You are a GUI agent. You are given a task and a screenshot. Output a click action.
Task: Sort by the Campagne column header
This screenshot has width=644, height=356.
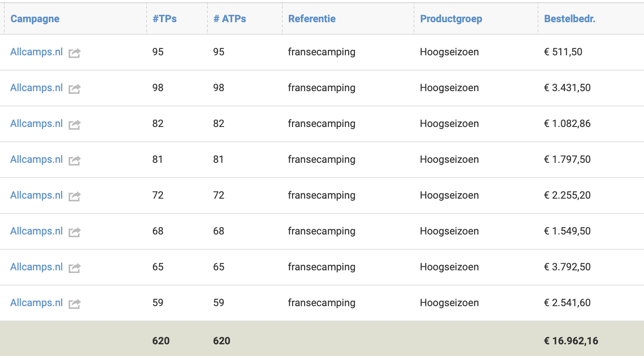coord(35,19)
